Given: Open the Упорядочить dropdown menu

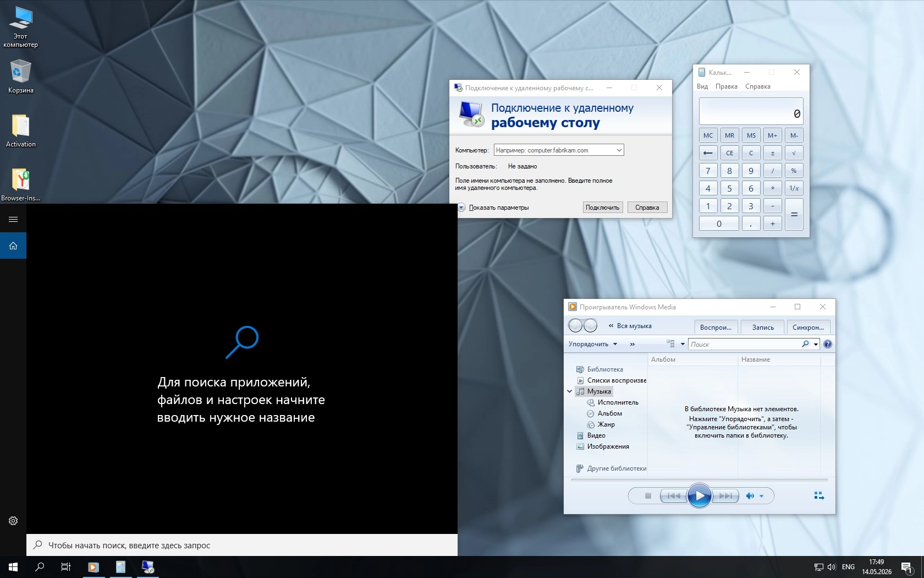Looking at the screenshot, I should (x=593, y=344).
